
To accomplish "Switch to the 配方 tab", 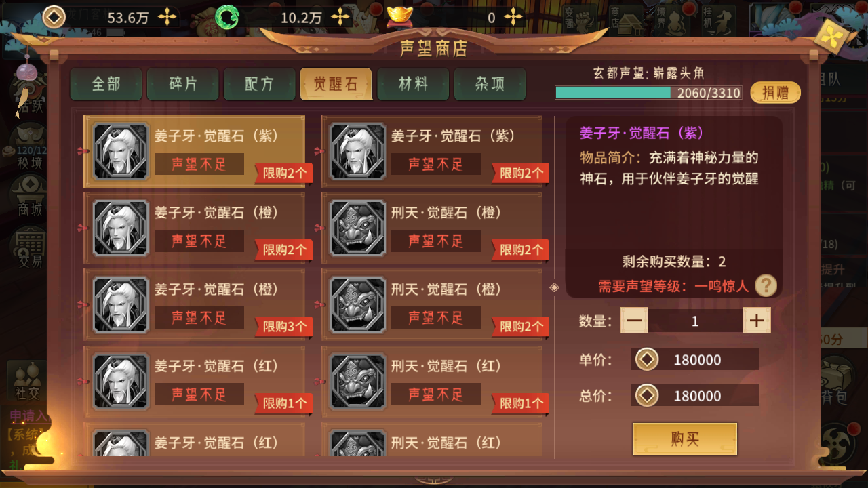I will coord(260,84).
